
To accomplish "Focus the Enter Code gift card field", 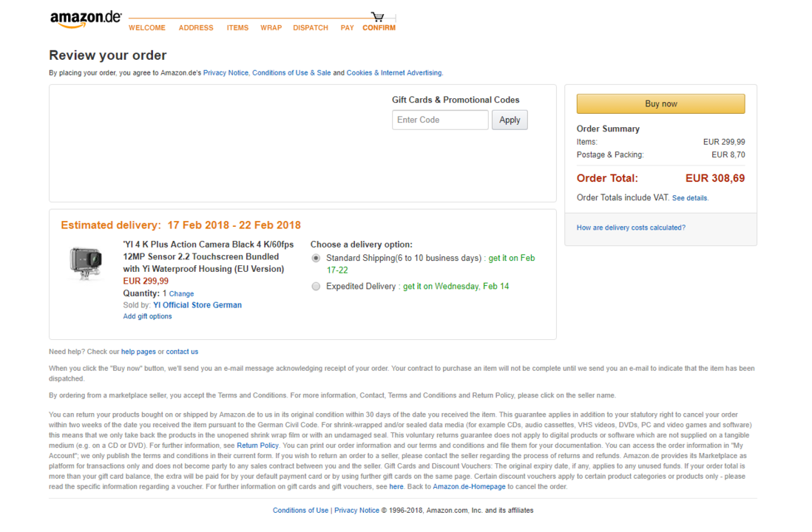I will click(440, 120).
